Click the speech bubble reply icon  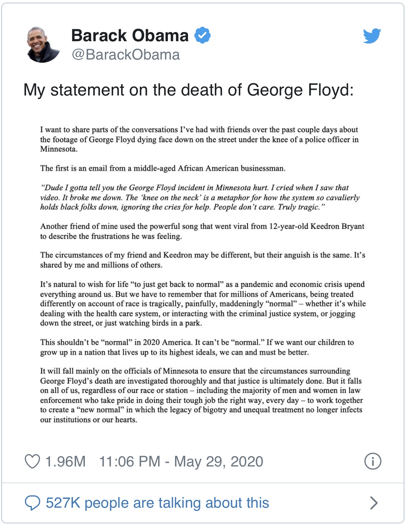pos(32,503)
